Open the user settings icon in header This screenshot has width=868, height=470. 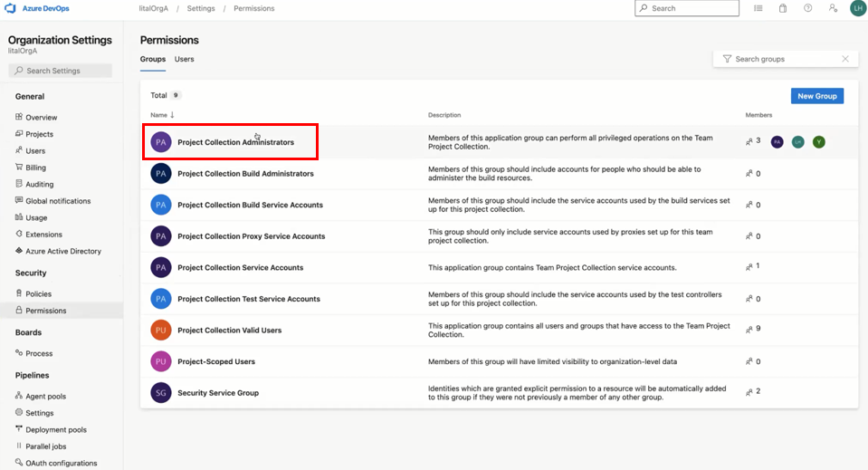coord(833,8)
